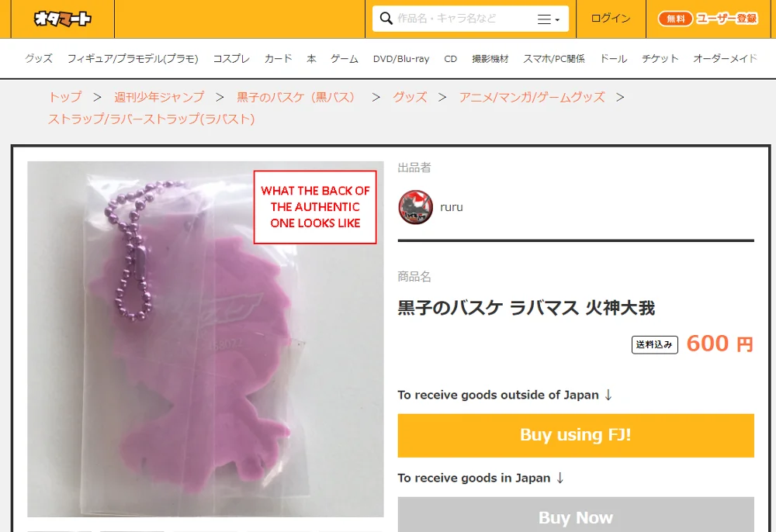Open the seller name ruru
Viewport: 776px width, 532px height.
pyautogui.click(x=452, y=207)
